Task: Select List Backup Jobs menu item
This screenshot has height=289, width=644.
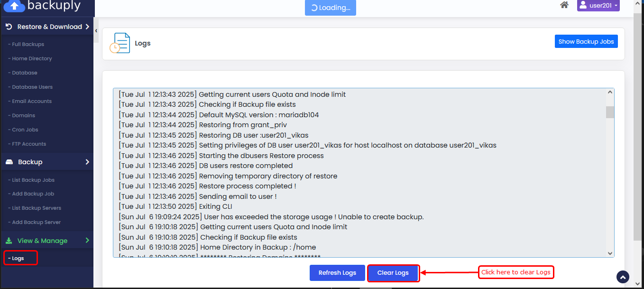Action: tap(33, 180)
